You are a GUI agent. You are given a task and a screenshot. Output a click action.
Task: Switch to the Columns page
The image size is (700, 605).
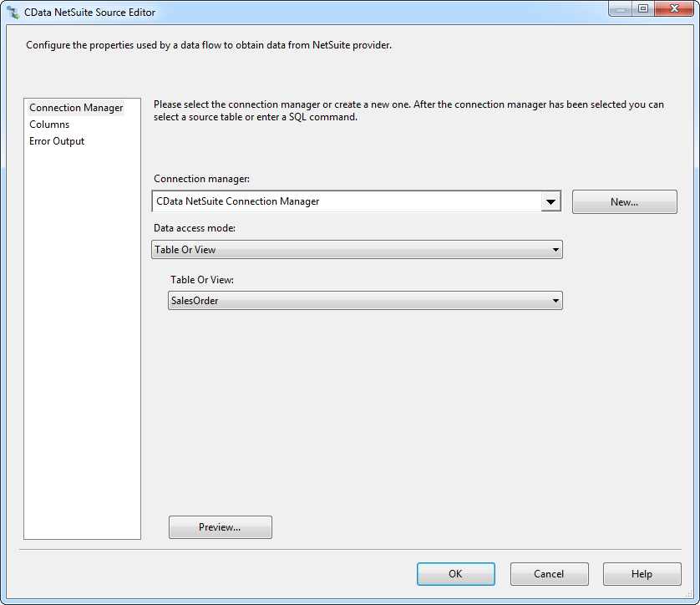click(x=49, y=125)
